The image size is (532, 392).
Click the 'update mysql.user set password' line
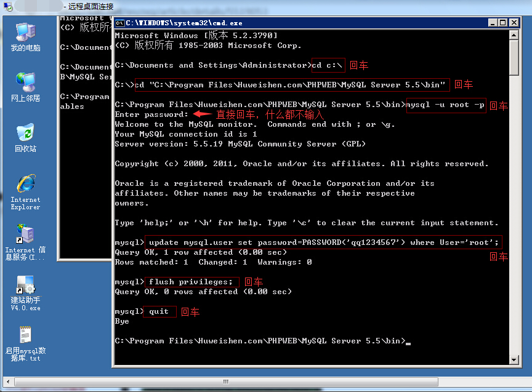pos(324,242)
